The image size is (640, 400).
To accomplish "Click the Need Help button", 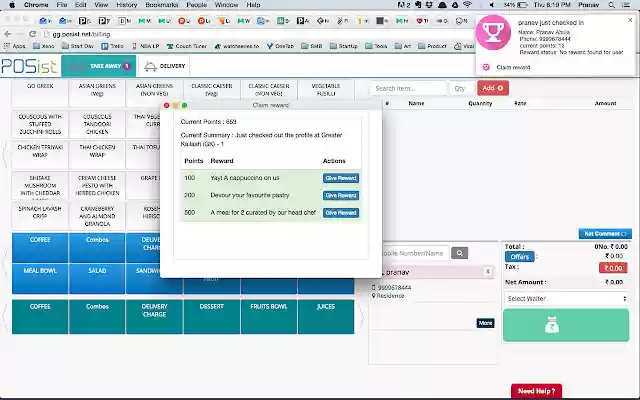I will point(536,391).
